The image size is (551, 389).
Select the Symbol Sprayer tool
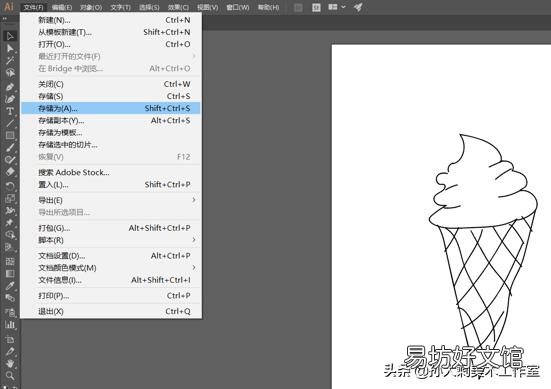click(x=10, y=312)
